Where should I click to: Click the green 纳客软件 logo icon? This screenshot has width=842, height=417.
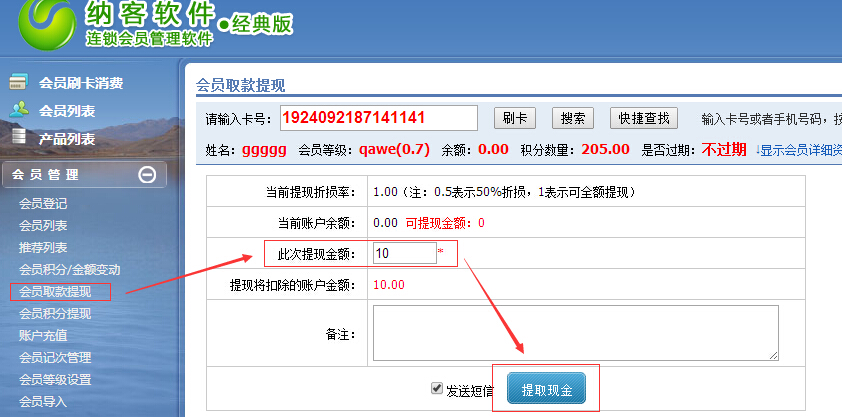47,24
